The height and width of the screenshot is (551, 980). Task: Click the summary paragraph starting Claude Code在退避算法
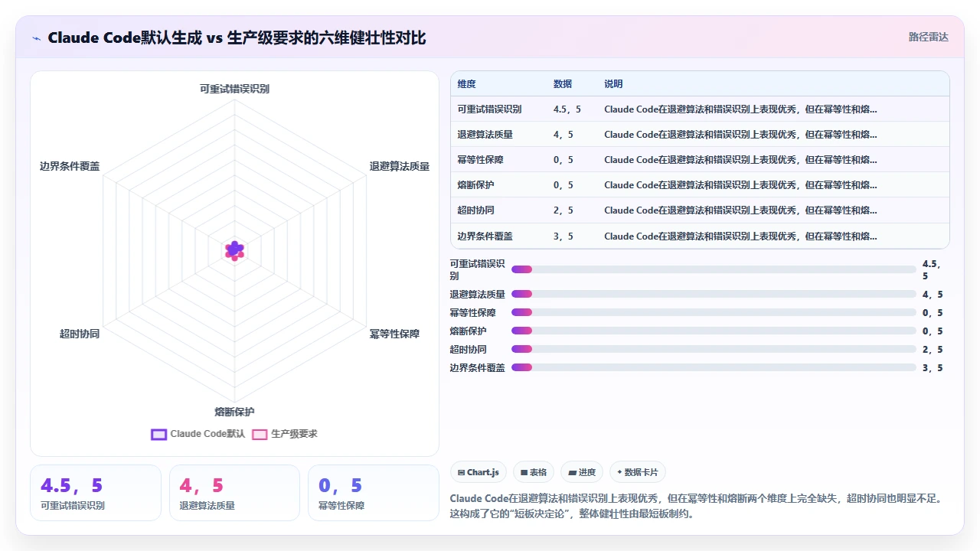699,506
